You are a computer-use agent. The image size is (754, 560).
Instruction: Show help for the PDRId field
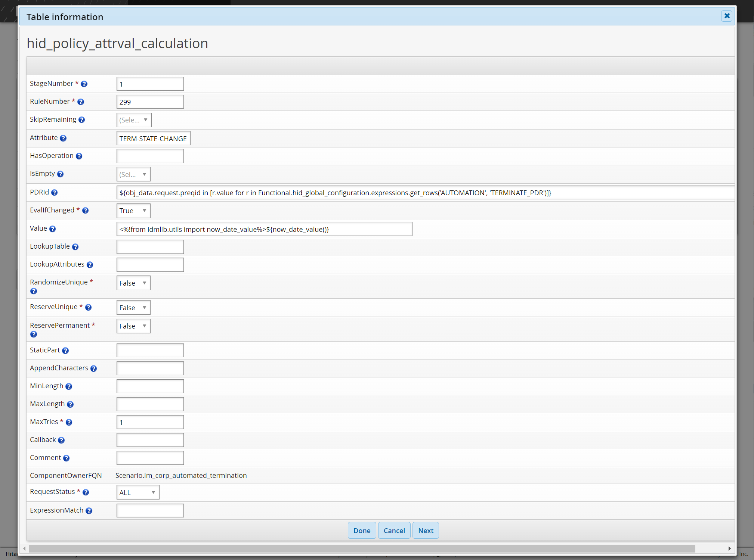pos(55,193)
